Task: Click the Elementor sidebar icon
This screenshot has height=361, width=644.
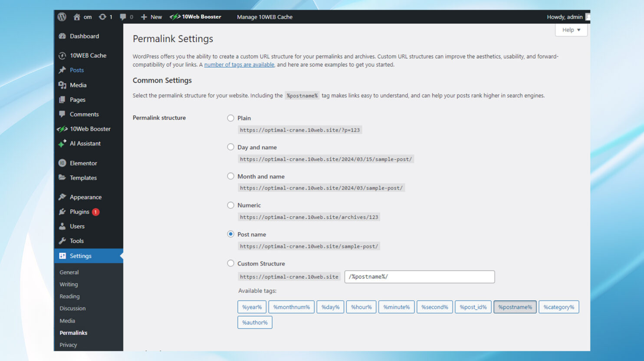Action: 63,163
